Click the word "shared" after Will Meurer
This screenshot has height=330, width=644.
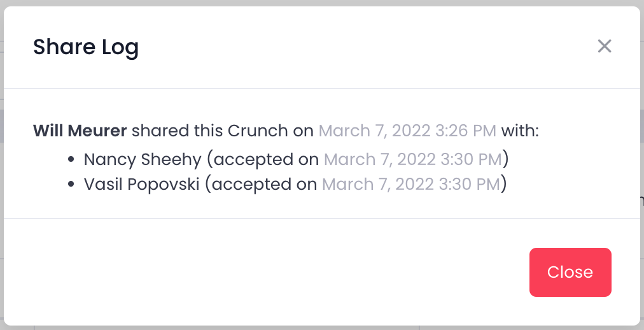click(x=159, y=131)
